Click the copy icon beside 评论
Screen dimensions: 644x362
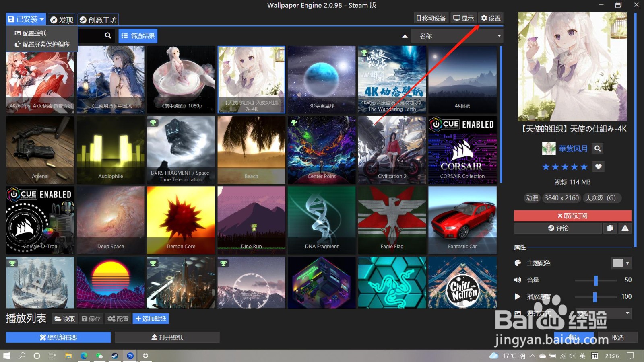coord(610,228)
